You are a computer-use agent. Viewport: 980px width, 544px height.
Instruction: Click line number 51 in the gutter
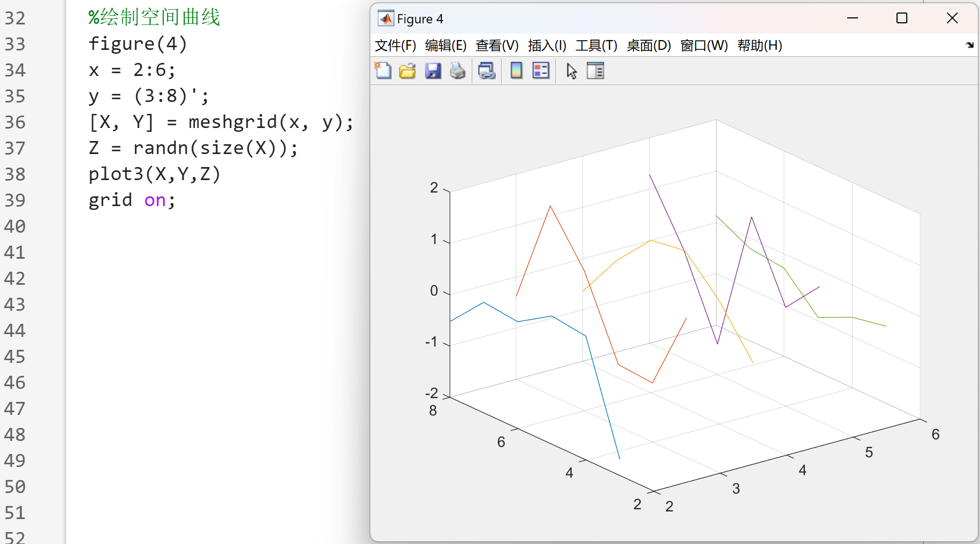15,513
